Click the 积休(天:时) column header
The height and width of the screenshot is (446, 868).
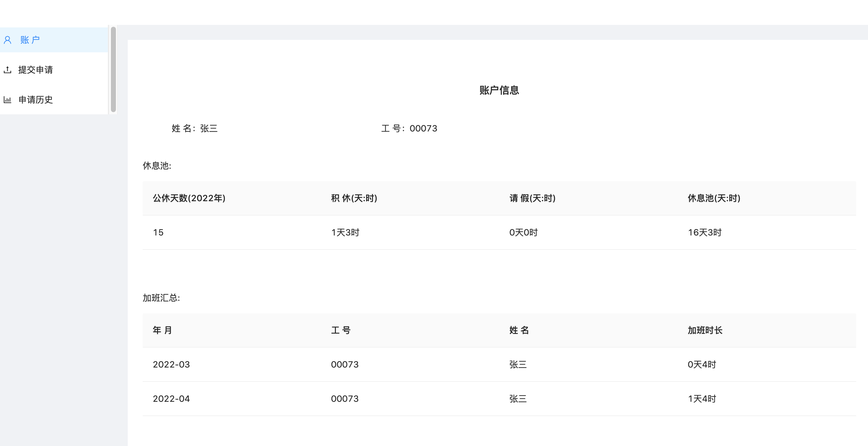coord(354,198)
